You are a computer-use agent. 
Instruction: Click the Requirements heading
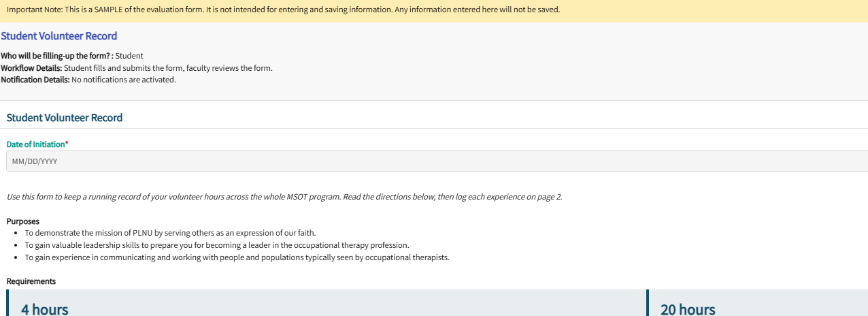pos(31,281)
